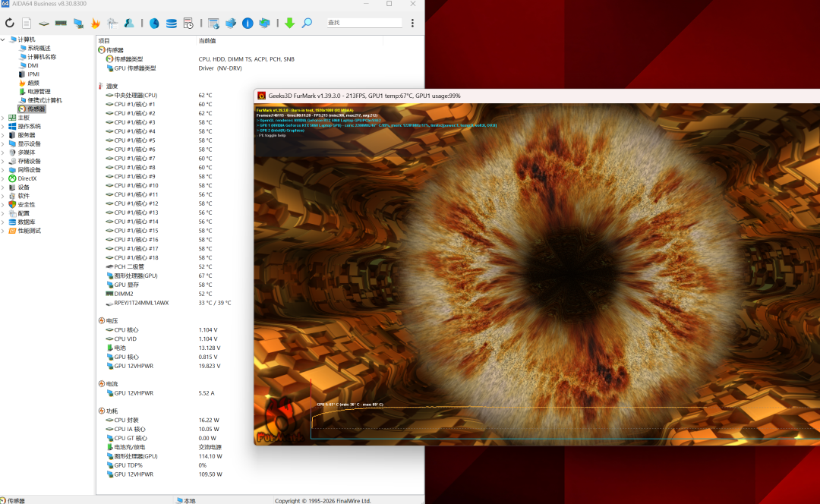Viewport: 820px width, 504px height.
Task: Expand the 显示设备 tree node
Action: (3, 143)
